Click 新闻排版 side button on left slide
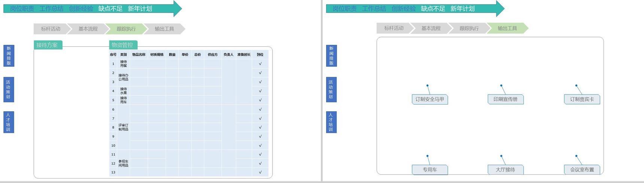The height and width of the screenshot is (183, 644). tap(9, 56)
